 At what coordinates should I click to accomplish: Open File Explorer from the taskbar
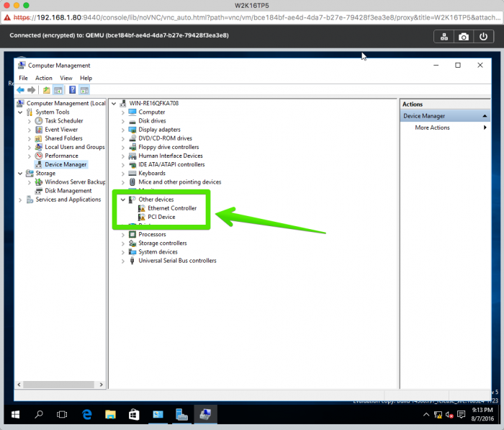(110, 415)
